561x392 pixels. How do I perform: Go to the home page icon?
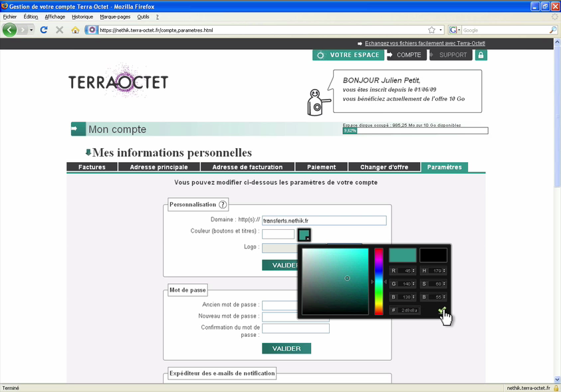pos(75,30)
